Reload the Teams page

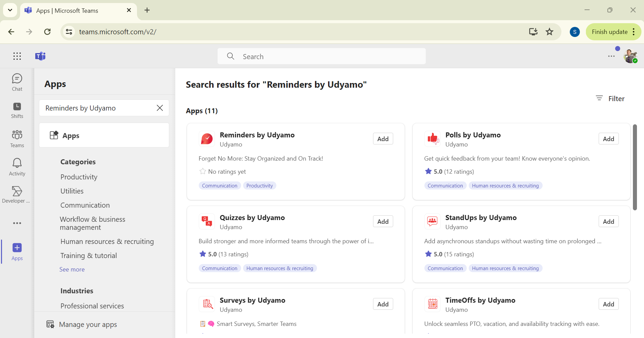47,32
